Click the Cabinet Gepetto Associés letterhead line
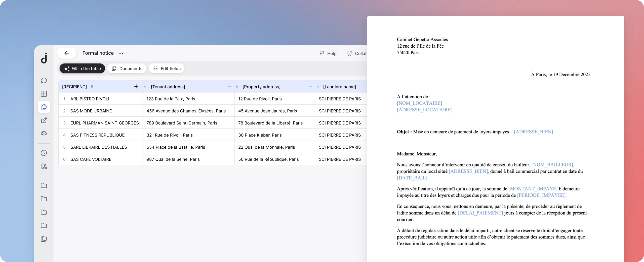The height and width of the screenshot is (262, 644). [x=422, y=39]
